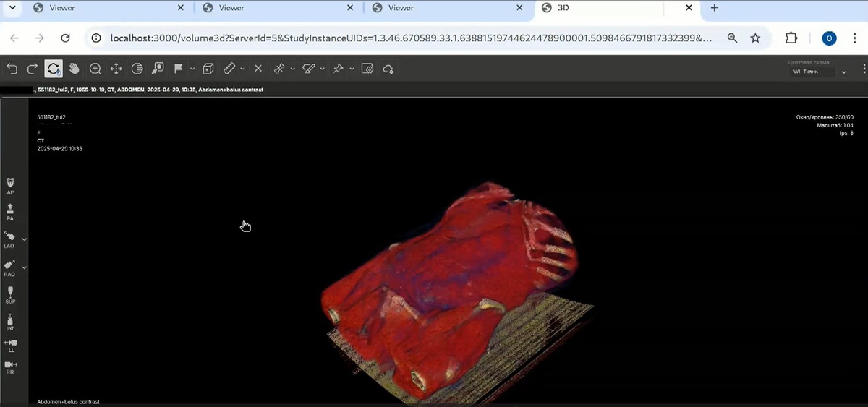Click the 3D cube volume icon
The width and height of the screenshot is (868, 407).
point(208,69)
